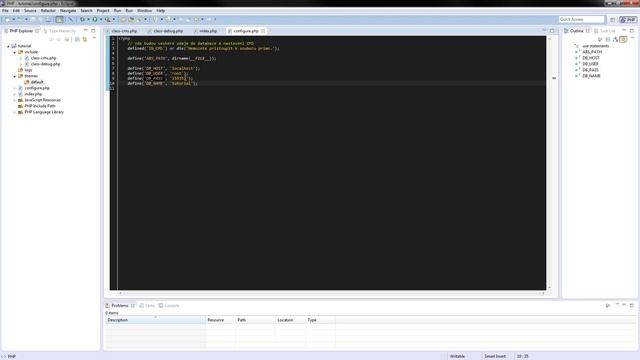Open the Edit menu

coord(16,11)
